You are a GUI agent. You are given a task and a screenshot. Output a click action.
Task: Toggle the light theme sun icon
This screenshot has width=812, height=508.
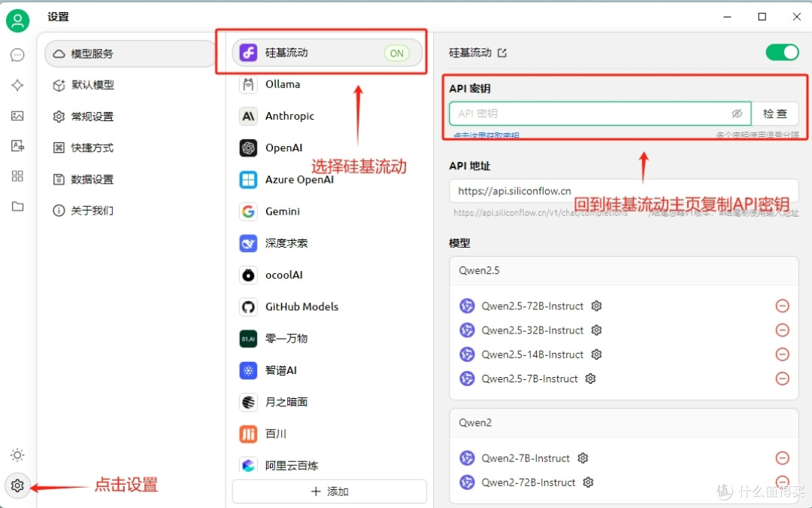[17, 455]
